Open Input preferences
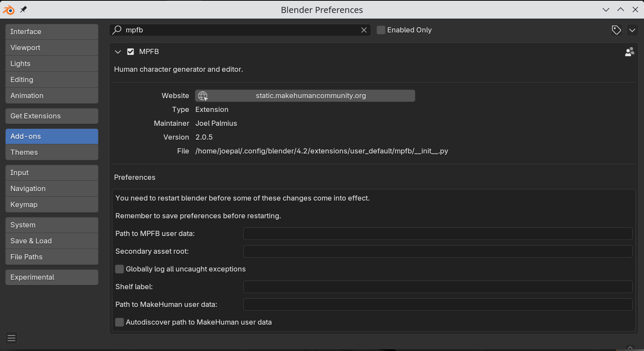 pyautogui.click(x=52, y=172)
